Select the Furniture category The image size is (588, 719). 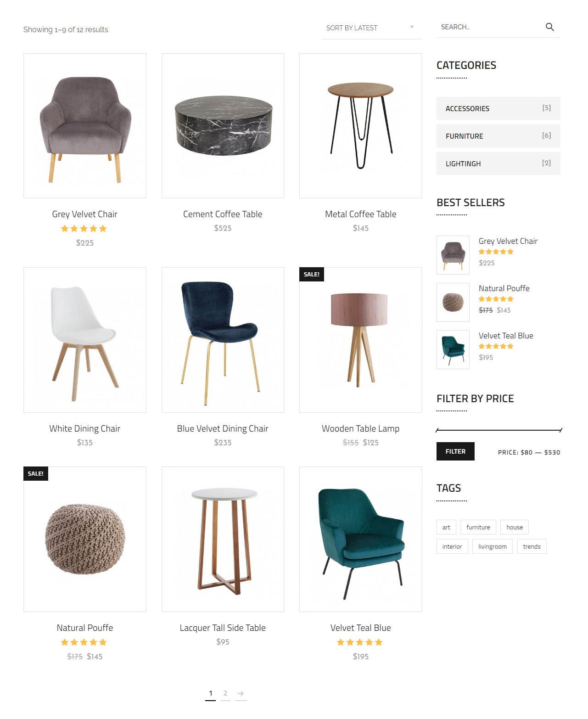coord(498,136)
